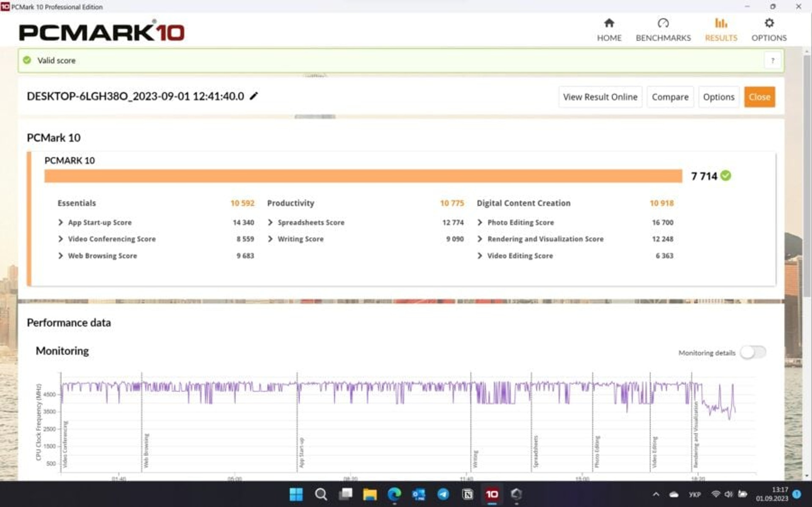
Task: Click the Compare button
Action: click(670, 97)
